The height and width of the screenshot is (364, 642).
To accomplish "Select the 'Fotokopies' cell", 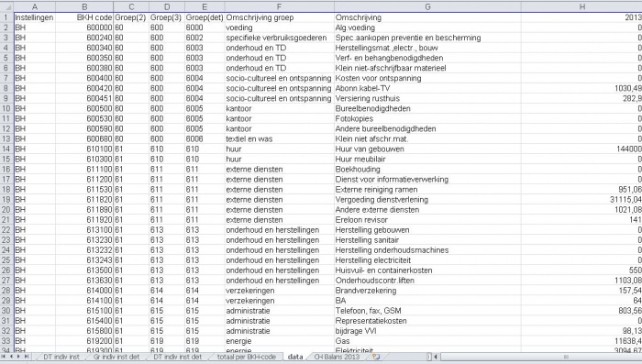I will pyautogui.click(x=427, y=119).
